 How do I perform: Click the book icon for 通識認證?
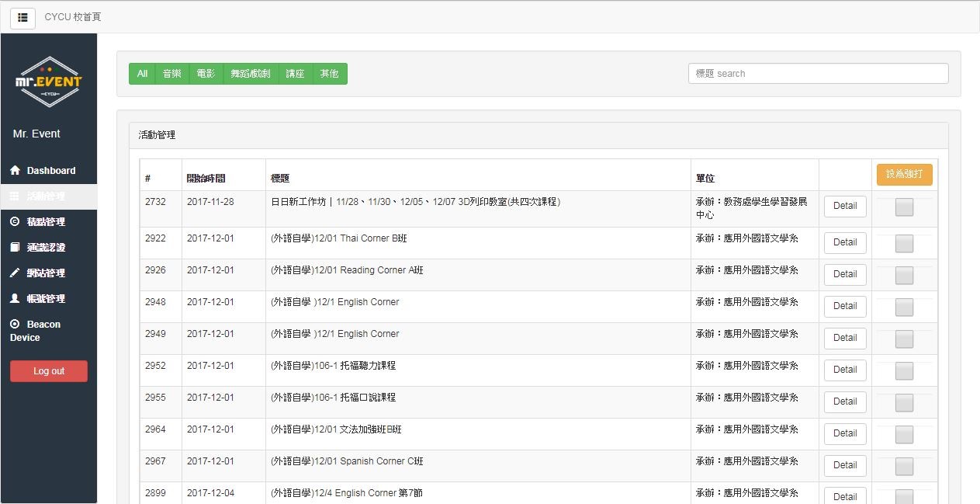(15, 247)
